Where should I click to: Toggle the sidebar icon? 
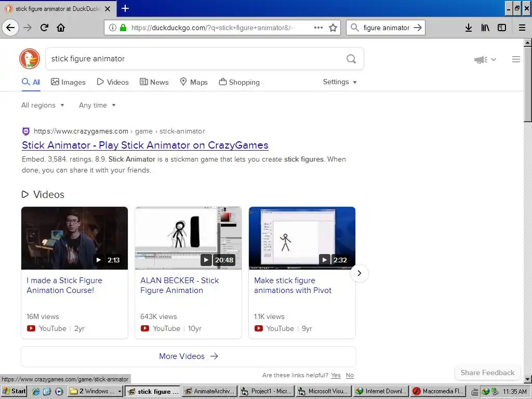(x=502, y=28)
